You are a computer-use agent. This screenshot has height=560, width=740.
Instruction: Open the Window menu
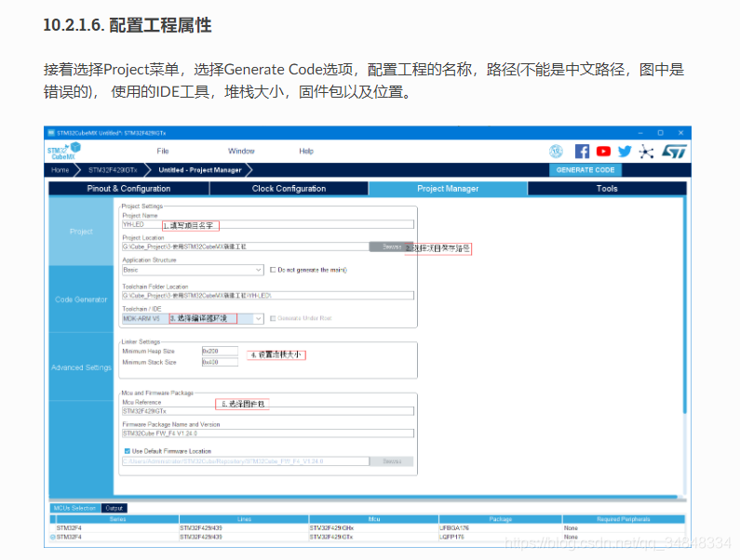(241, 151)
